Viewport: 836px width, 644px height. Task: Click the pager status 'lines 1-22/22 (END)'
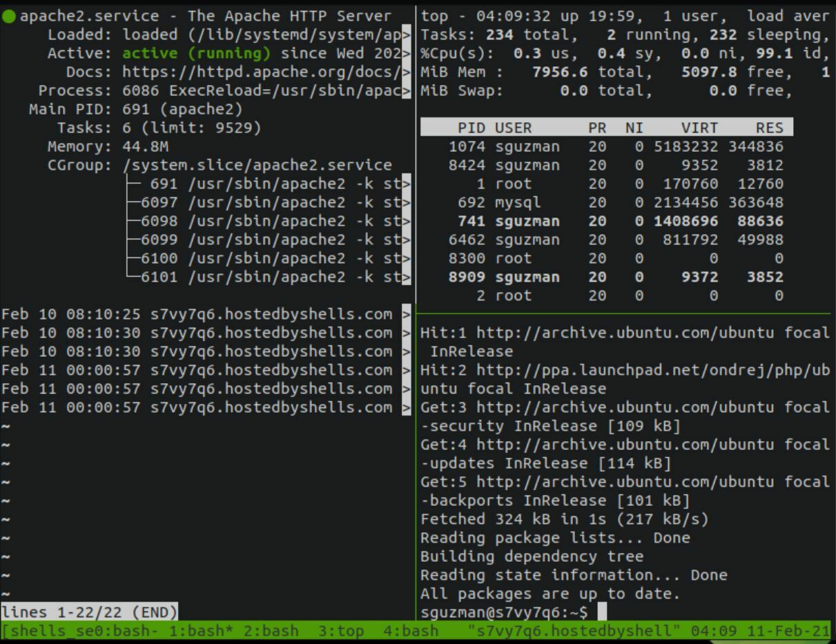[89, 612]
